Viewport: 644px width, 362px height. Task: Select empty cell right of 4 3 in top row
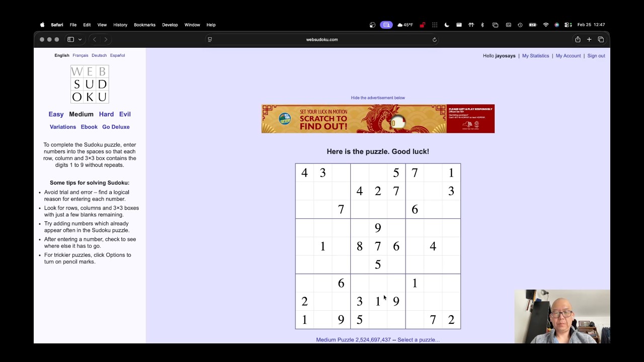point(341,173)
